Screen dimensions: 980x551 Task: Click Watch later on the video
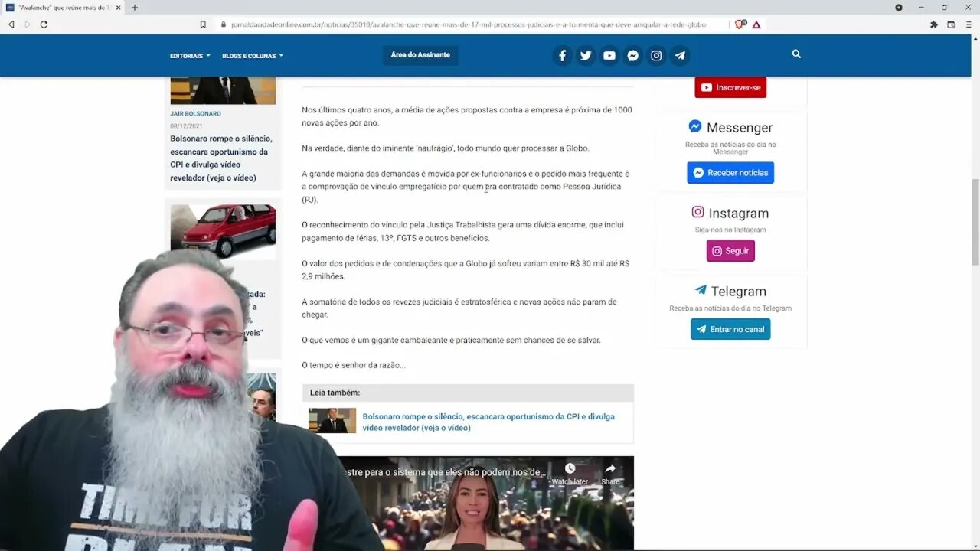tap(570, 474)
